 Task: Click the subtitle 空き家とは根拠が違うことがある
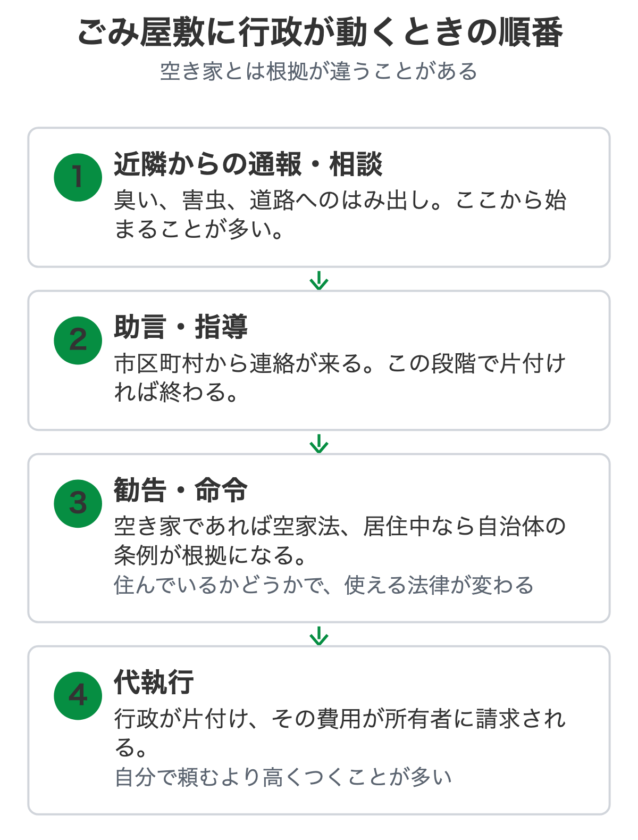tap(319, 71)
